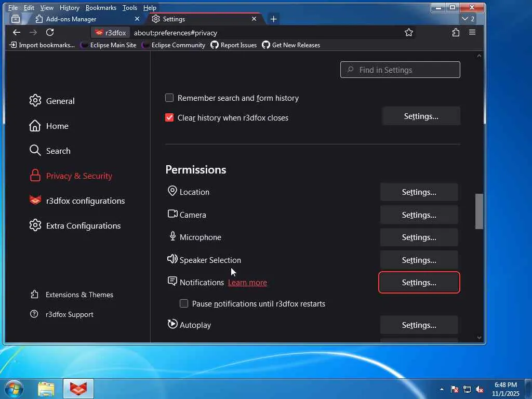The width and height of the screenshot is (532, 399).
Task: Open Get New Releases bookmark
Action: point(291,45)
